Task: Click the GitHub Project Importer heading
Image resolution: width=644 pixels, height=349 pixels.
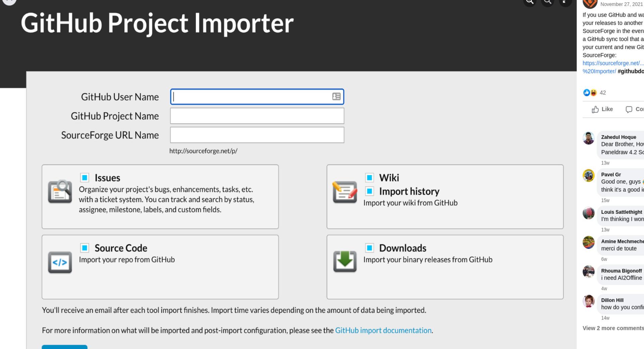Action: pyautogui.click(x=157, y=23)
